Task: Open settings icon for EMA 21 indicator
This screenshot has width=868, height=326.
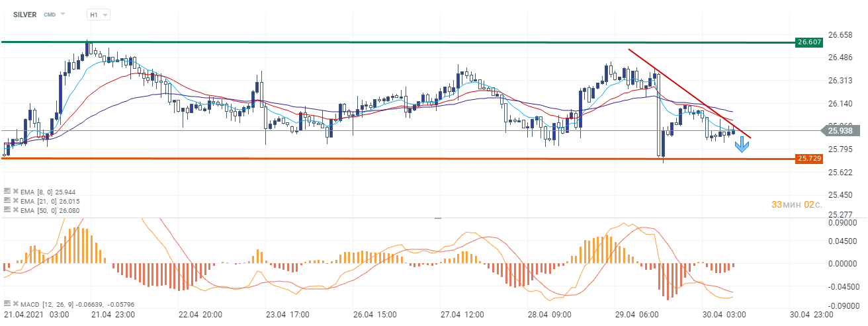Action: coord(7,200)
